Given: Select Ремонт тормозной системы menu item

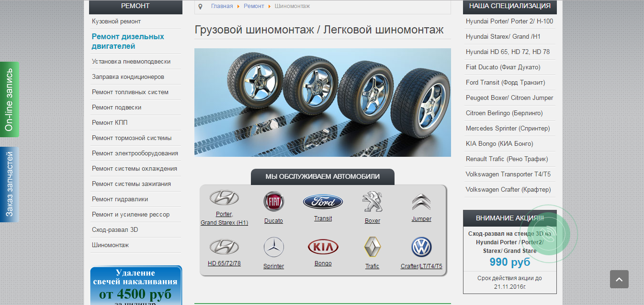Looking at the screenshot, I should [x=136, y=138].
